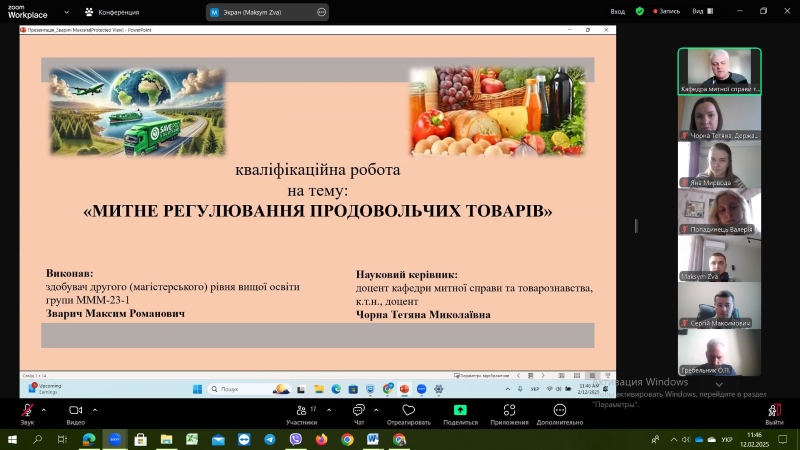Click shared screen Windows 11 Start button
This screenshot has width=800, height=450.
pyautogui.click(x=197, y=389)
